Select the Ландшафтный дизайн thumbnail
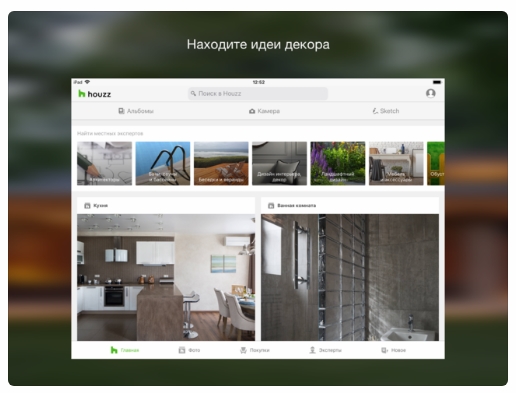Screen dimensions: 516x393 point(338,163)
